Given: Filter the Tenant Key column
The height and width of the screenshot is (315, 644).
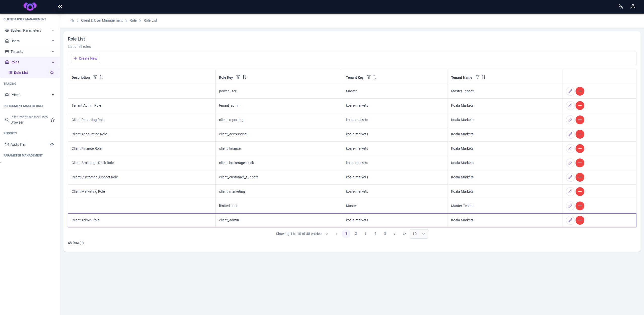Looking at the screenshot, I should click(x=369, y=77).
